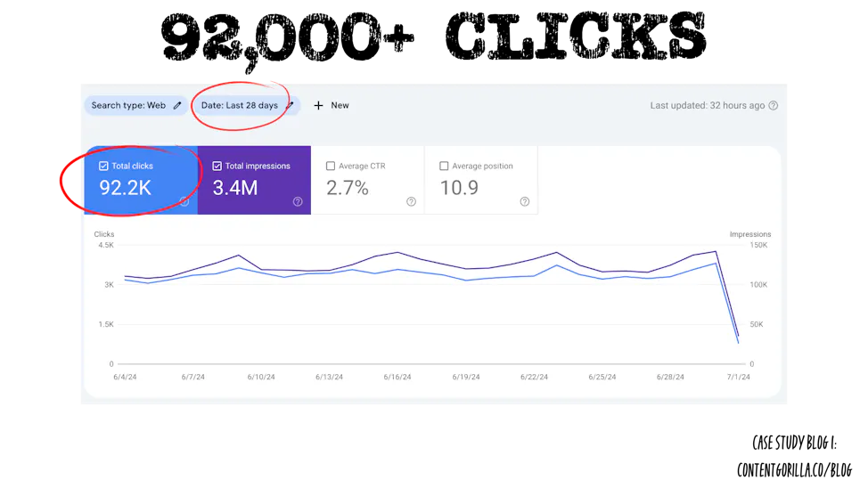Click the pencil icon on the Date chip
This screenshot has width=868, height=488.
tap(290, 105)
